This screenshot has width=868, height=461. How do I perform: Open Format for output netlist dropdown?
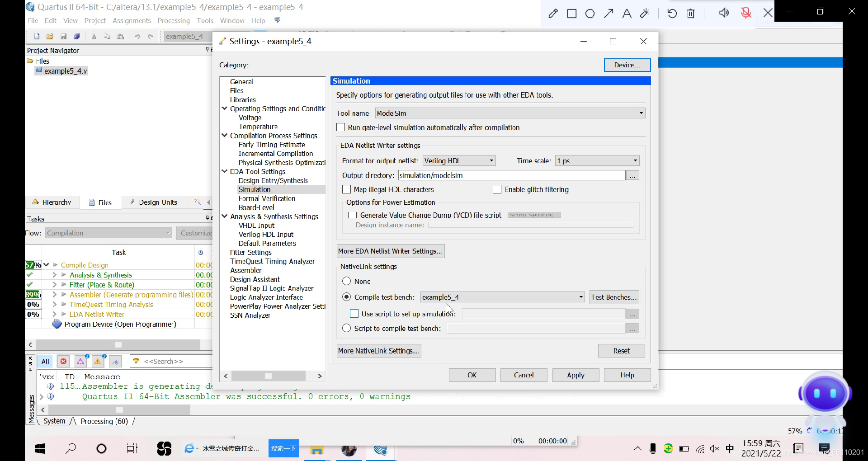pyautogui.click(x=459, y=160)
